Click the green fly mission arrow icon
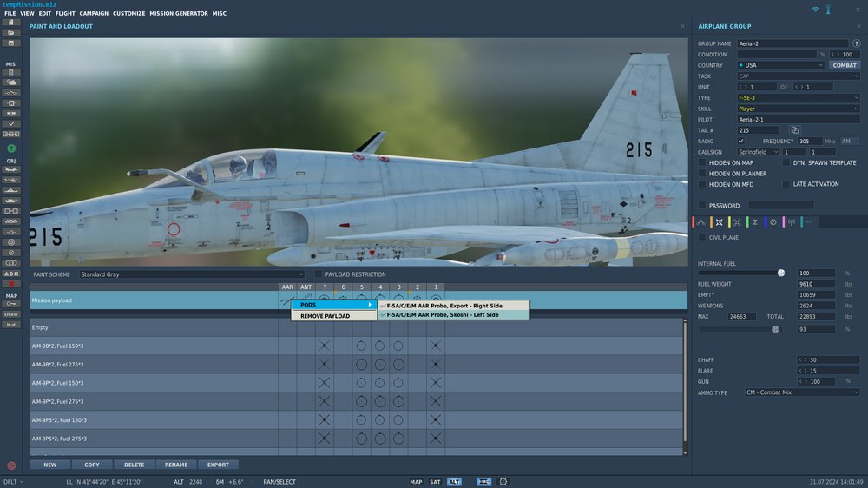The width and height of the screenshot is (868, 488). (11, 148)
